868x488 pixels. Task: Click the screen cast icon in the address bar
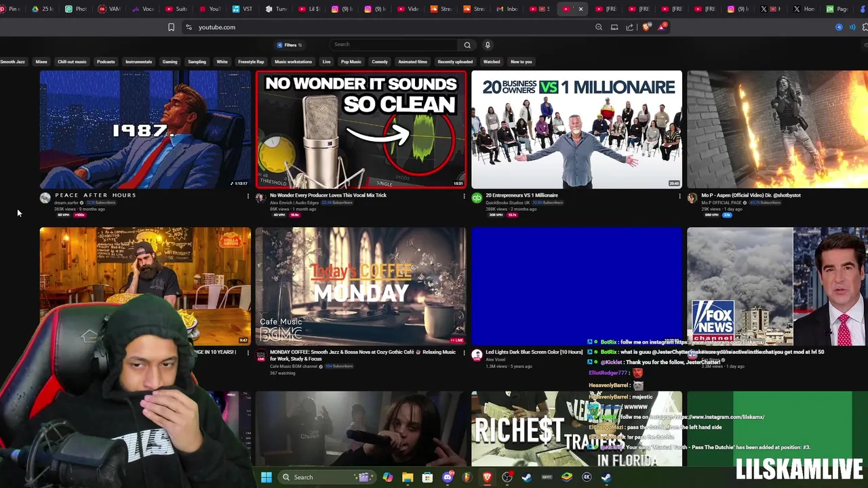pyautogui.click(x=614, y=27)
